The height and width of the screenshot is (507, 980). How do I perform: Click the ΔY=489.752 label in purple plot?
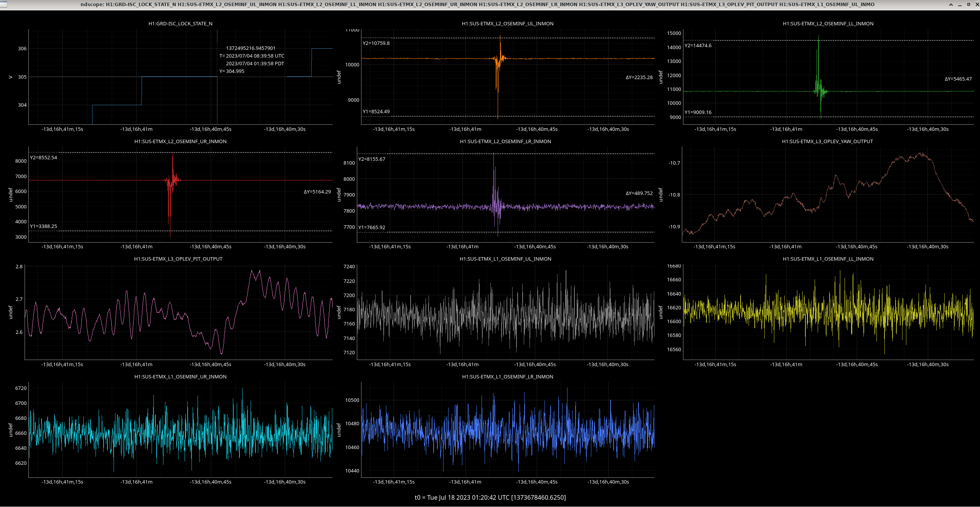(639, 193)
